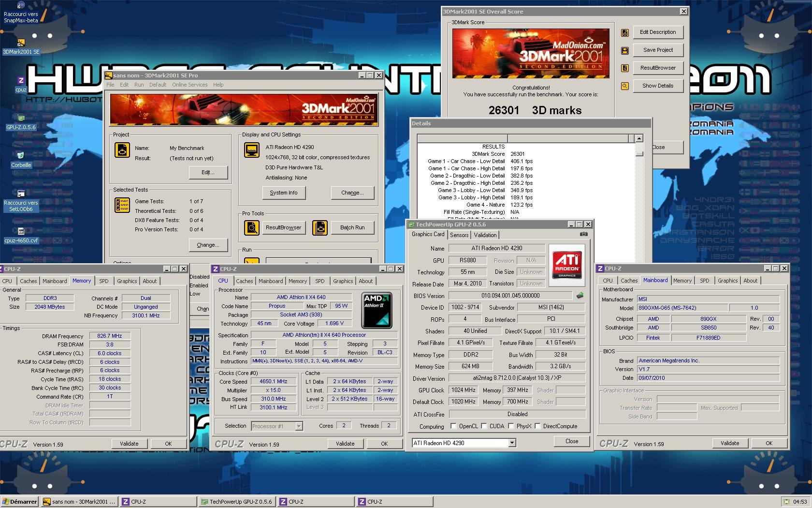Viewport: 812px width, 508px height.
Task: Click Change... button under Selected Tests
Action: pos(208,245)
